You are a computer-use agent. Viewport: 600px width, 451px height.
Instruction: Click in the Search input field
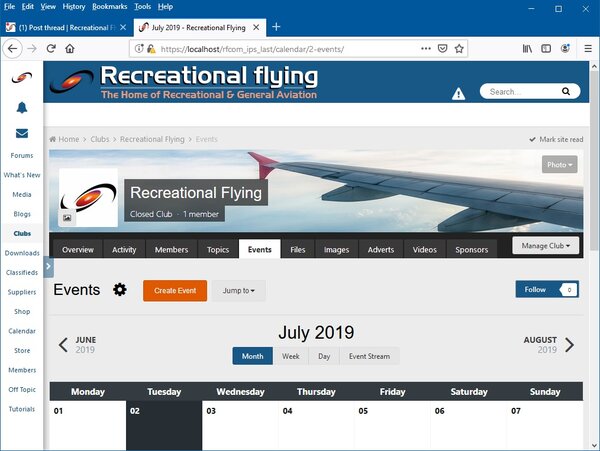(520, 91)
